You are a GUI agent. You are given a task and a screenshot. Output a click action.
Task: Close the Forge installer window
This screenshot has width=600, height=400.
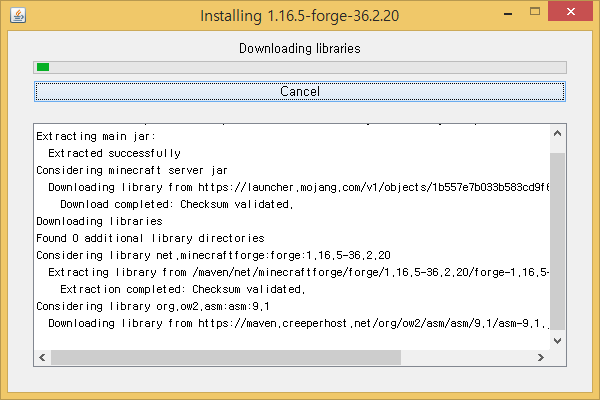tap(570, 11)
